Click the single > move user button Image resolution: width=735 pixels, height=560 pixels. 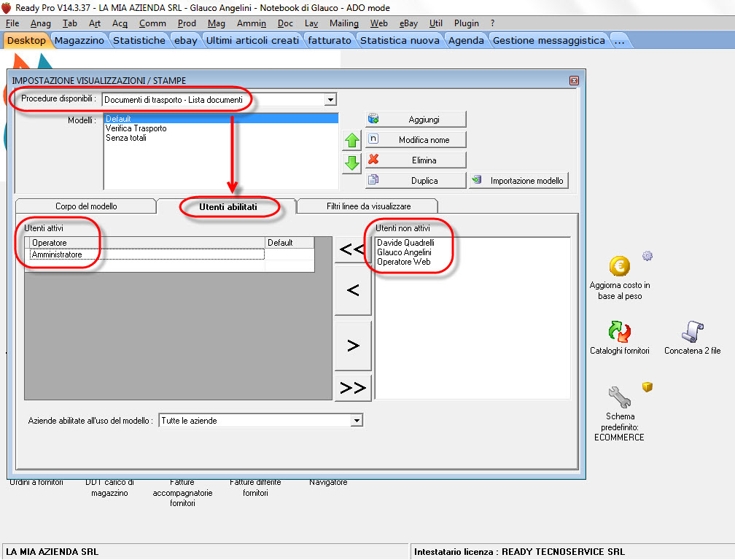(353, 346)
